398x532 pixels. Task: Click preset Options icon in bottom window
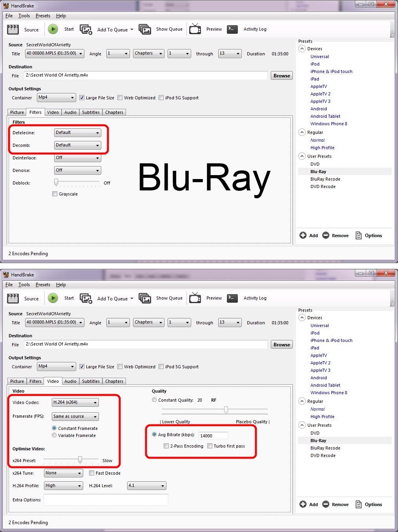(x=358, y=504)
